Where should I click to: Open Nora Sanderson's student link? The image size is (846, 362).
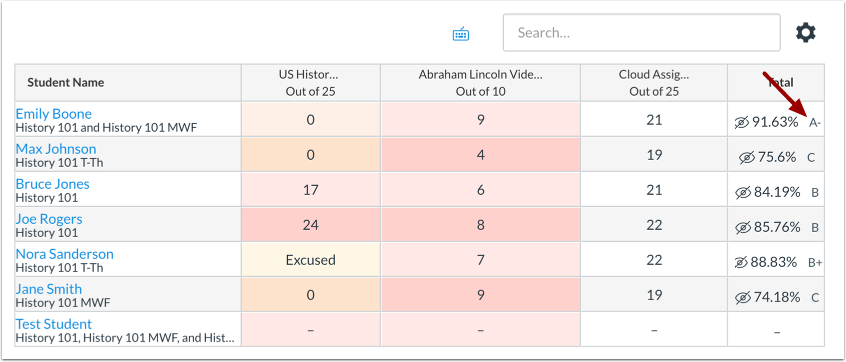coord(64,254)
